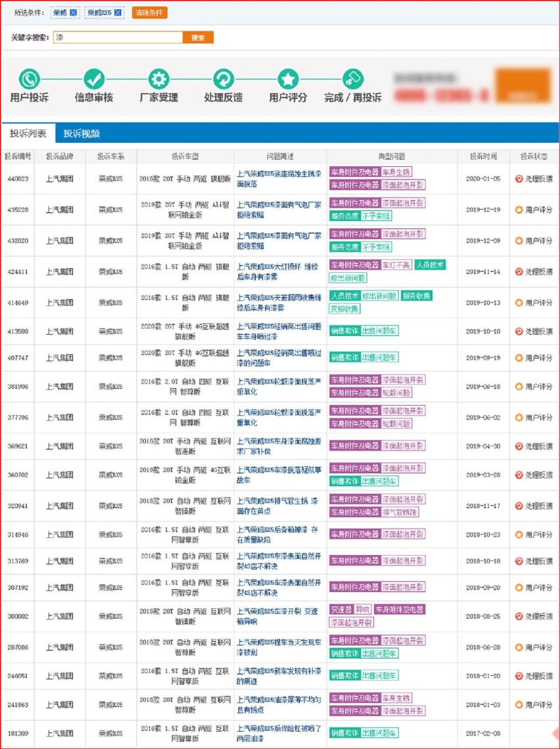Open complaint 上汽荣威RX5底座腐蚀生锈漆面脱落
This screenshot has height=749, width=560.
[x=279, y=179]
